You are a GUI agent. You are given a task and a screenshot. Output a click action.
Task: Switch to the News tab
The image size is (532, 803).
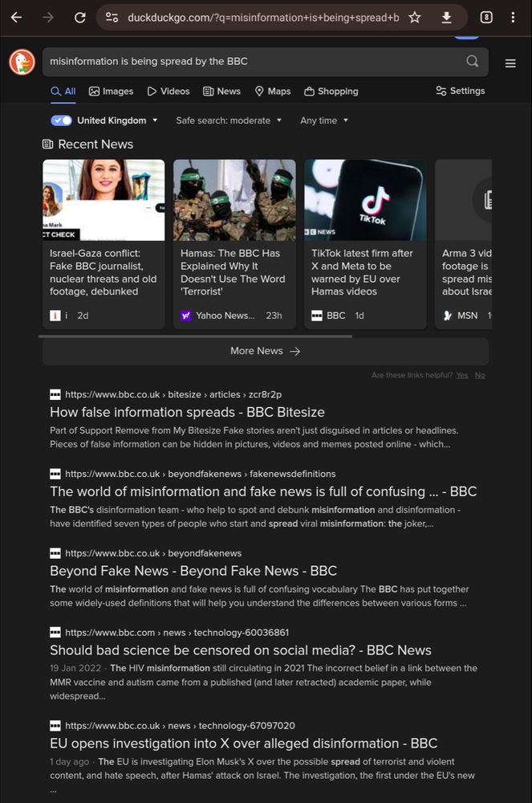[221, 92]
